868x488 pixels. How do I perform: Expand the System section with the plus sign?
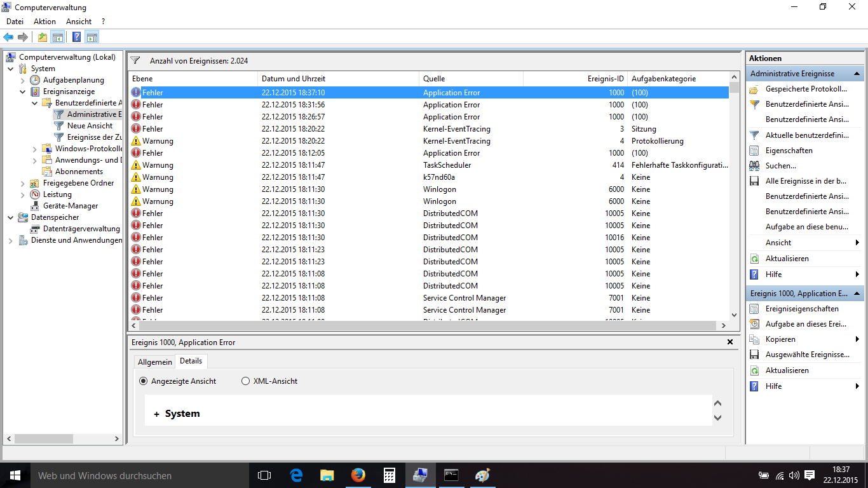[x=157, y=414]
